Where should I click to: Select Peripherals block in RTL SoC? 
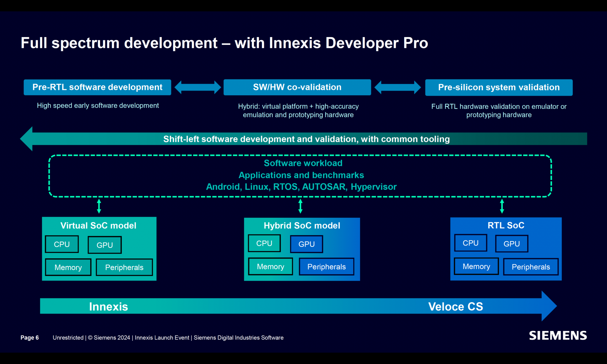click(x=531, y=267)
